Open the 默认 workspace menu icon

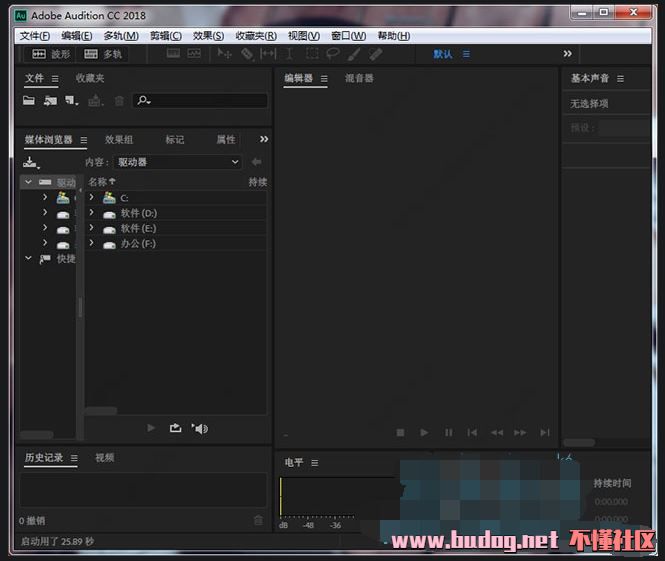point(466,54)
